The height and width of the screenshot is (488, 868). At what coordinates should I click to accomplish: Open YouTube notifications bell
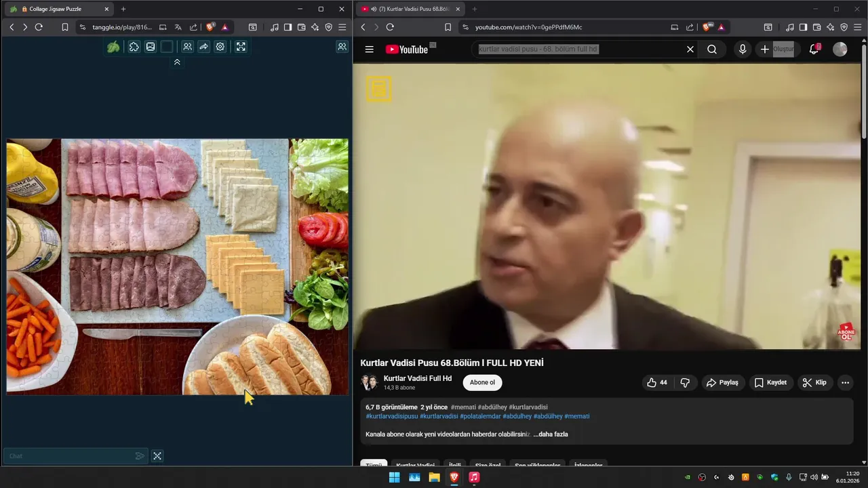click(x=814, y=49)
